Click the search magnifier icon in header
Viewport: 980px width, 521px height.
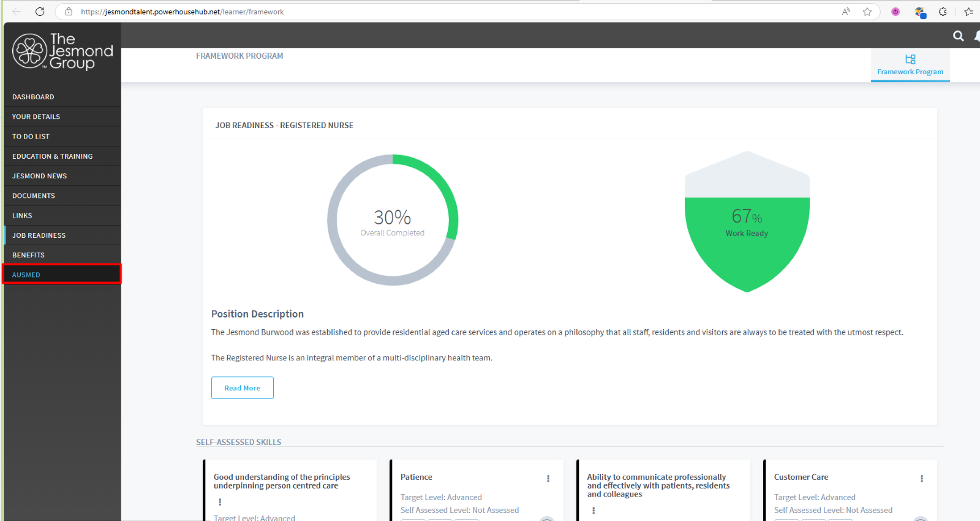click(959, 36)
